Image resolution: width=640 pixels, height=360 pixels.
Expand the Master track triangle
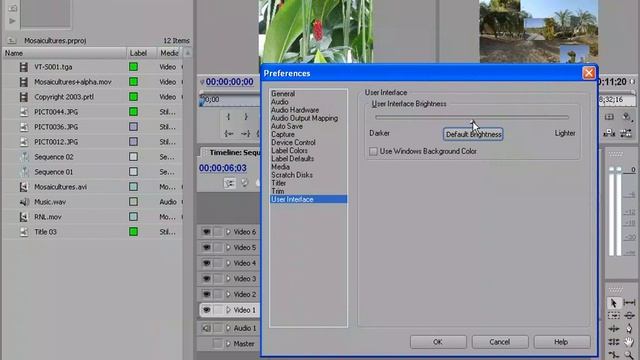[228, 344]
